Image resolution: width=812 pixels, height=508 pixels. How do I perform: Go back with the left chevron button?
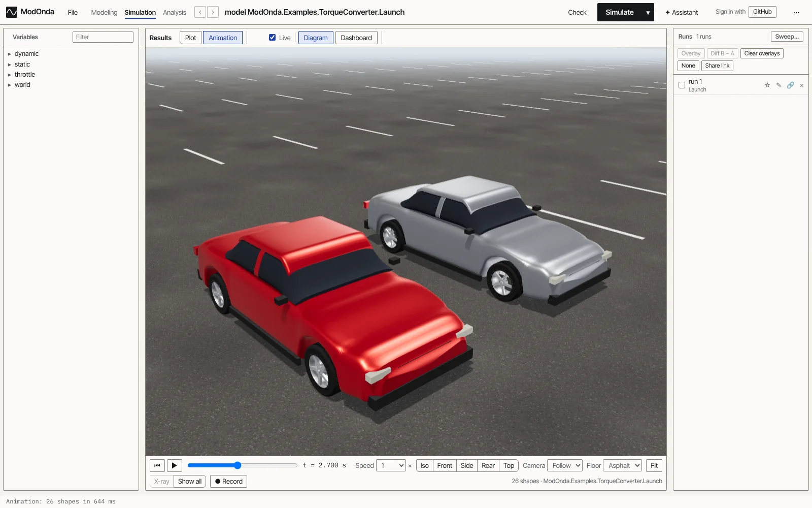[200, 12]
